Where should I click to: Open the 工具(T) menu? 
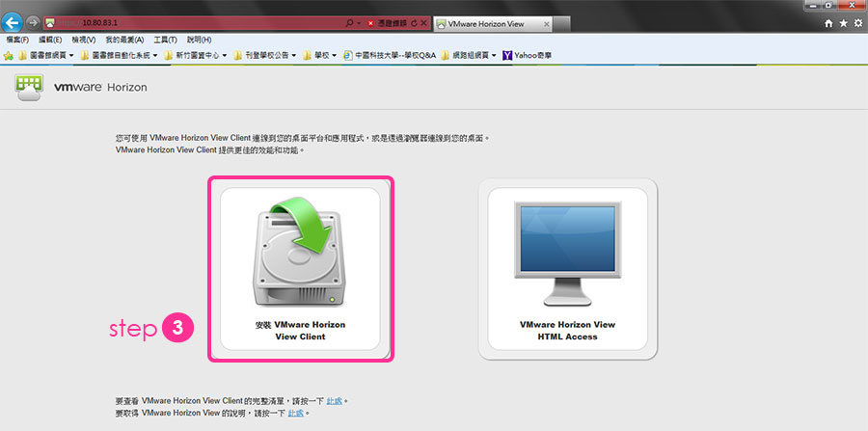click(165, 40)
